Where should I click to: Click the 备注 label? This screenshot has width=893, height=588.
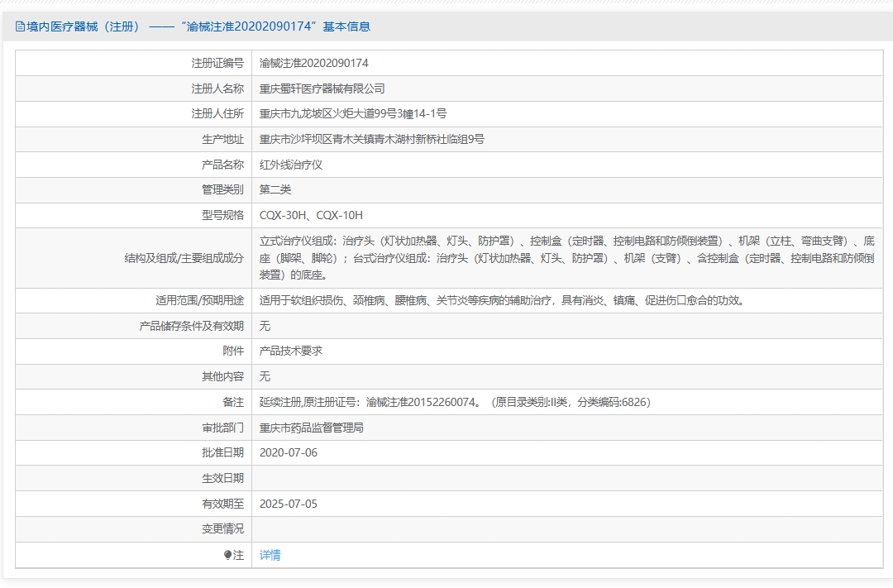coord(233,402)
